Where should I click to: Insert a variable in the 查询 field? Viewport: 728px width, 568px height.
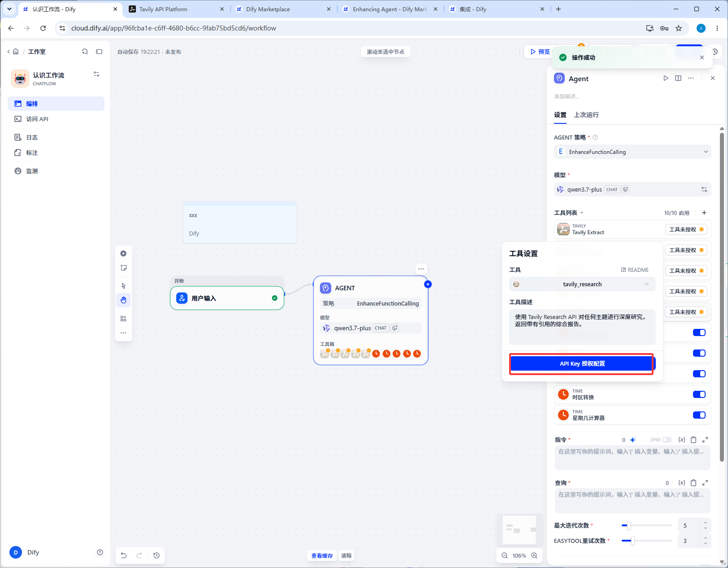tap(682, 483)
